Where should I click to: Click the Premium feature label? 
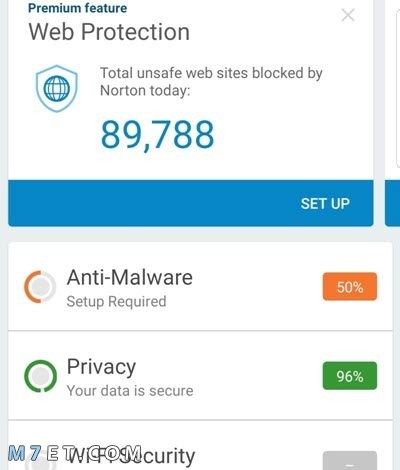[x=78, y=8]
